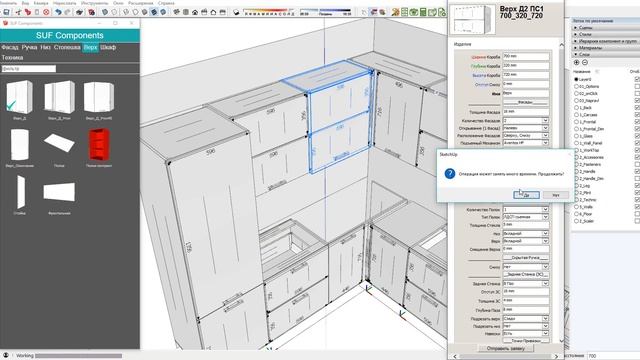Open the Подъемный Механизм dropdown
This screenshot has height=360, width=640.
pyautogui.click(x=545, y=142)
